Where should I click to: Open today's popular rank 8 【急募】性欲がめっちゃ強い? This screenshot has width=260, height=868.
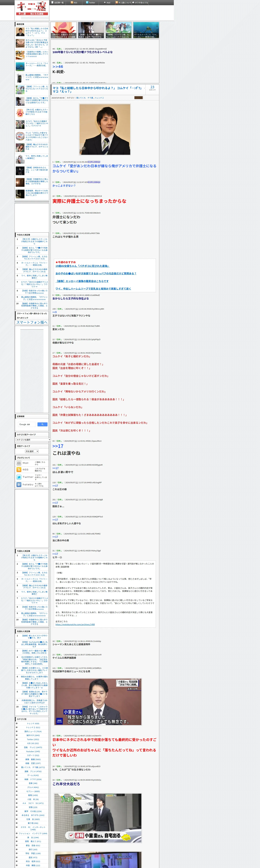coord(34,292)
